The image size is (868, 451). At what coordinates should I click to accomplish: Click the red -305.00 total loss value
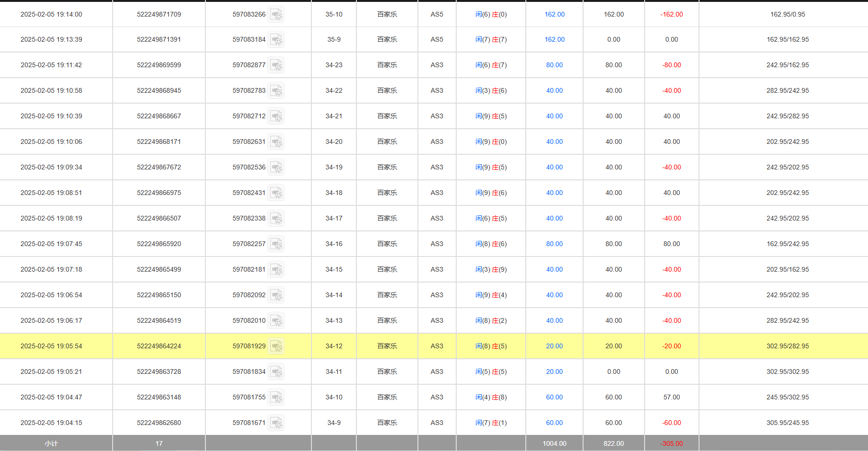pos(672,443)
